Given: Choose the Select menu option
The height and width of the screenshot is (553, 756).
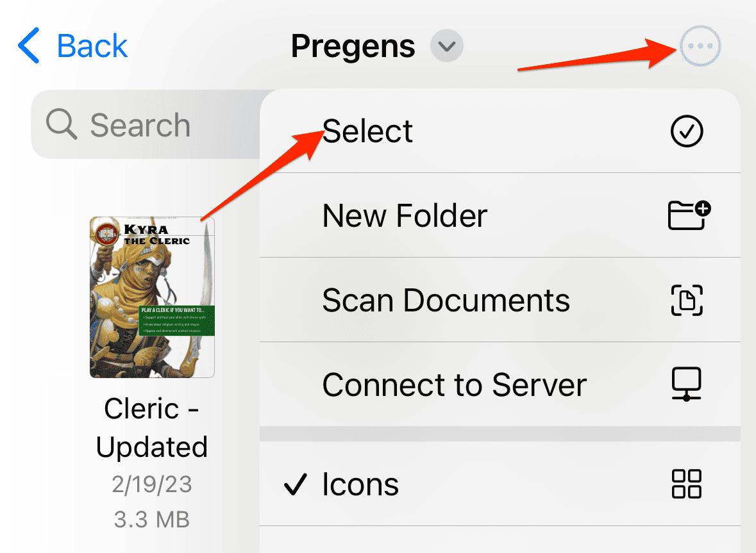Looking at the screenshot, I should pyautogui.click(x=367, y=131).
